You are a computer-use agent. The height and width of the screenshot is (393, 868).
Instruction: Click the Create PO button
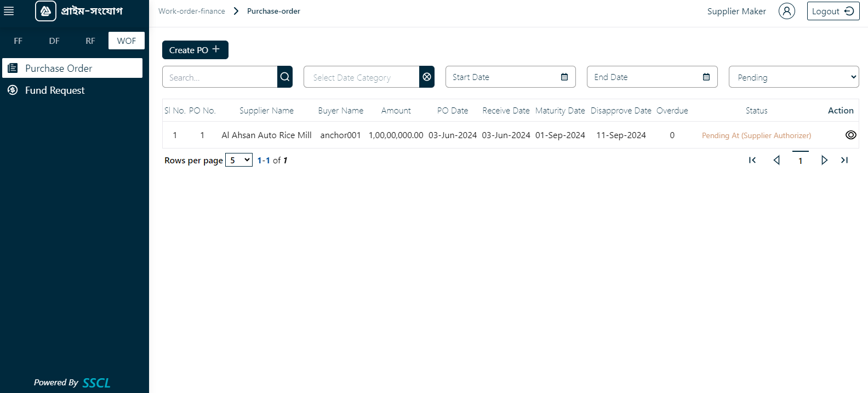click(195, 50)
